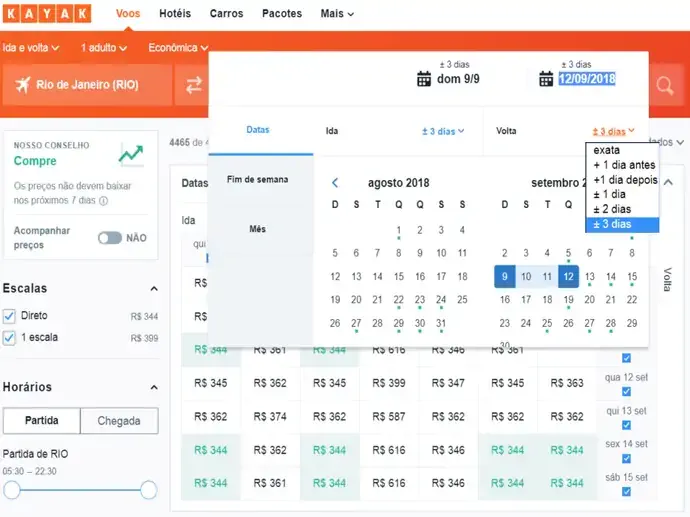Open the Ida e volta trip type dropdown
Screen dimensions: 690x517
(31, 48)
